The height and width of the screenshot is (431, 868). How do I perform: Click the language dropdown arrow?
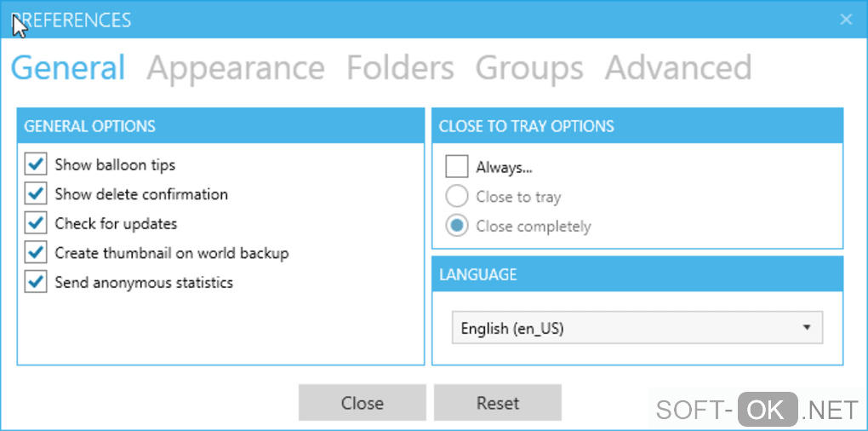click(x=807, y=328)
